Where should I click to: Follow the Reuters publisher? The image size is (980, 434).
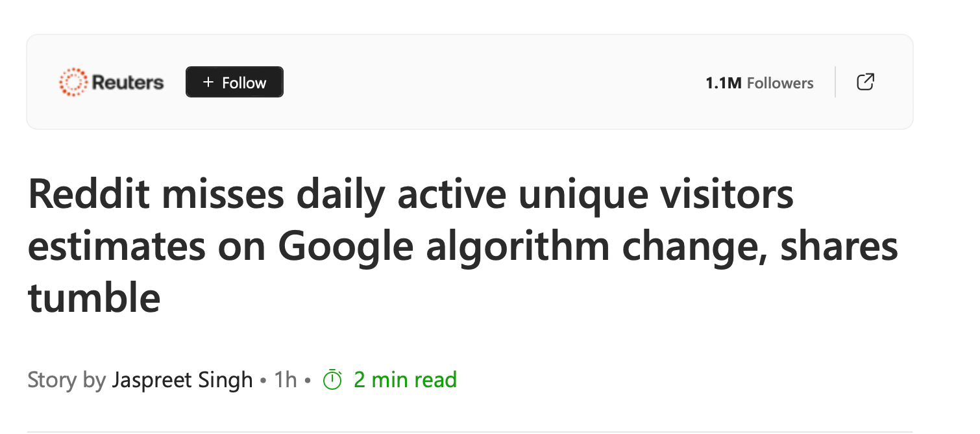pos(234,83)
